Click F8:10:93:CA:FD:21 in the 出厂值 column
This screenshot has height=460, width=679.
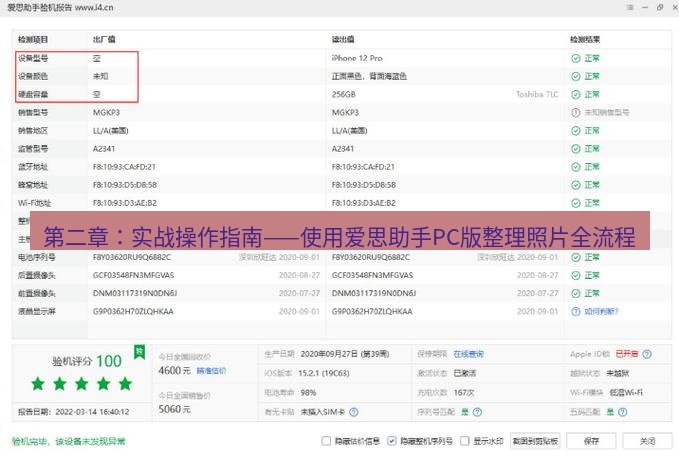124,167
